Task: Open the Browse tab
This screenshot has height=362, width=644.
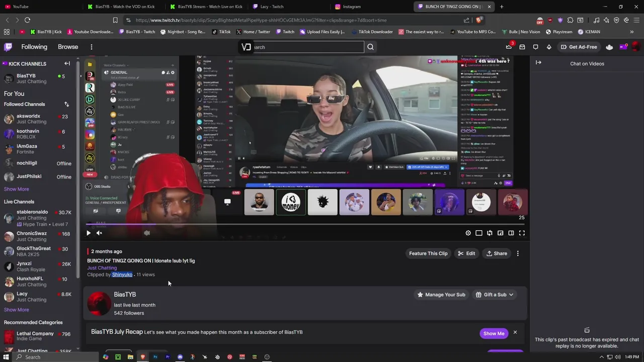Action: coord(68,47)
